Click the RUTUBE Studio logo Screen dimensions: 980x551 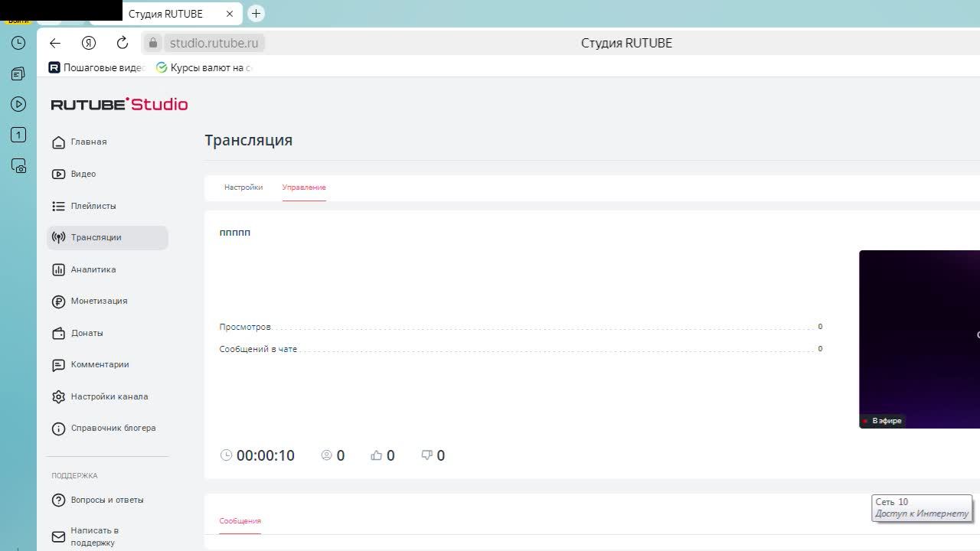click(x=119, y=104)
